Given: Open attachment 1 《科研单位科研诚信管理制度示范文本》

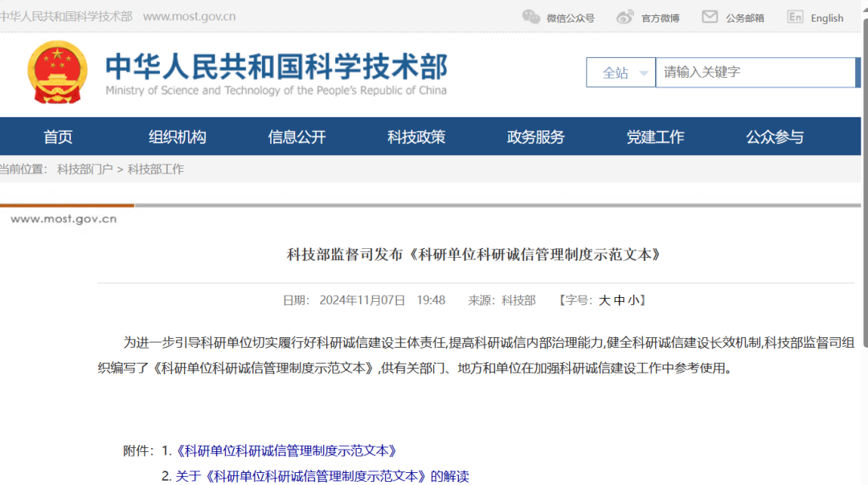Looking at the screenshot, I should pos(286,451).
